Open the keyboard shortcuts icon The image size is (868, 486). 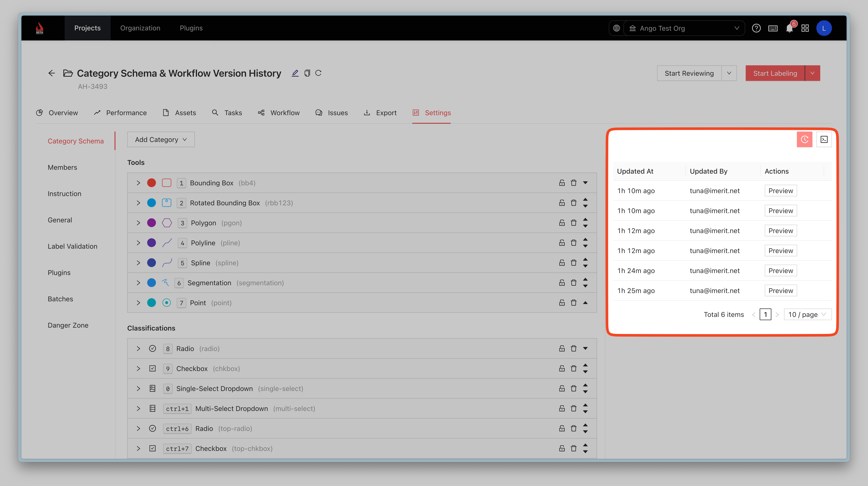pyautogui.click(x=773, y=28)
